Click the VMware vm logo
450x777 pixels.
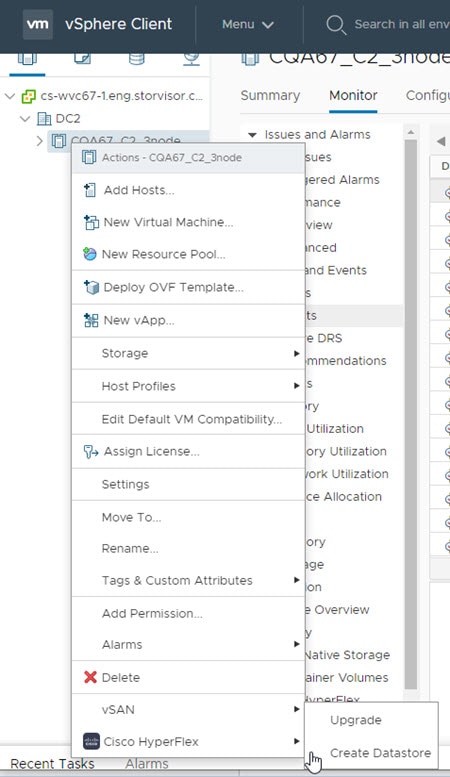(x=38, y=24)
